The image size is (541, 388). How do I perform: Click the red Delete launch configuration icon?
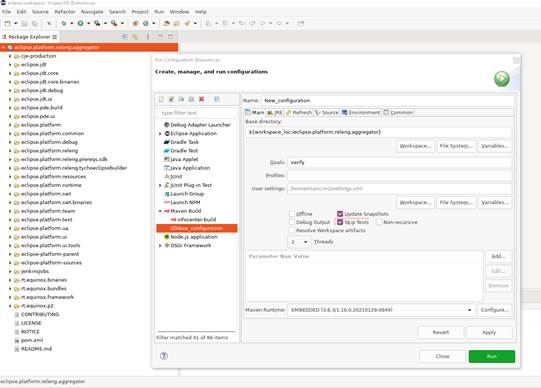pos(201,99)
